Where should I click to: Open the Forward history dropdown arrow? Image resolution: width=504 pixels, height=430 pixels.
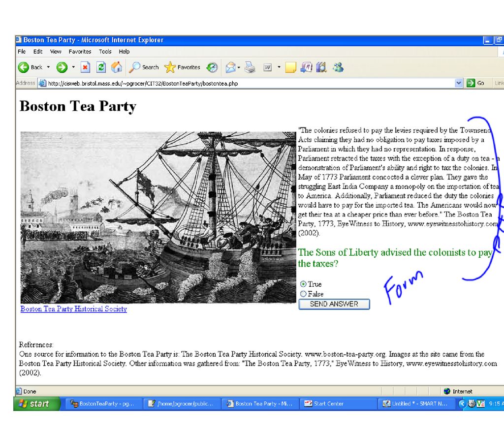73,67
